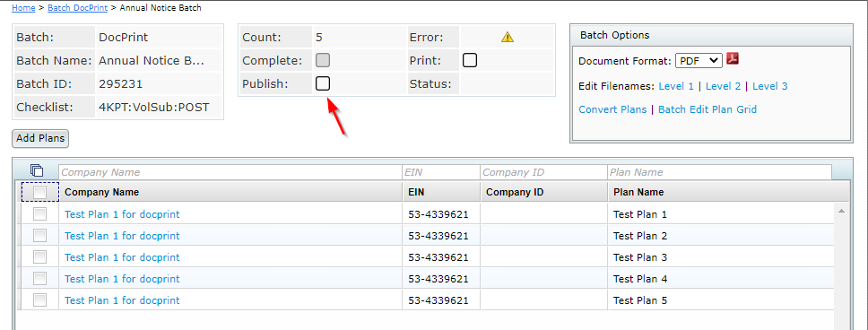This screenshot has width=868, height=330.
Task: Select the Test Plan 3 row checkbox
Action: pos(39,256)
